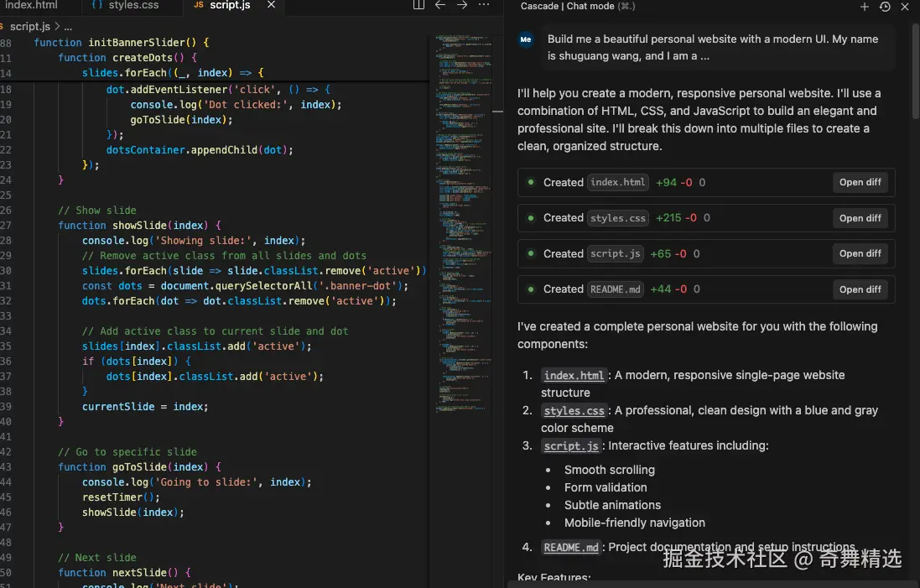This screenshot has height=588, width=920.
Task: Click the styles.css file chip in Created row
Action: tap(618, 218)
